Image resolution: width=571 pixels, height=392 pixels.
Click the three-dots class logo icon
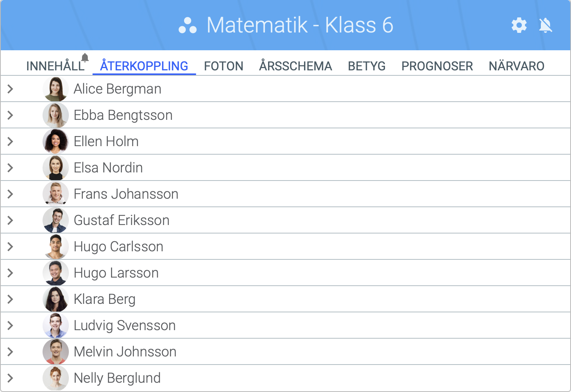(x=188, y=26)
